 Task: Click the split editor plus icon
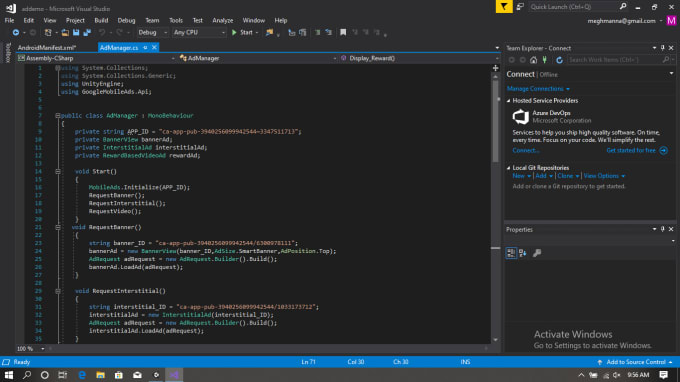pyautogui.click(x=495, y=68)
